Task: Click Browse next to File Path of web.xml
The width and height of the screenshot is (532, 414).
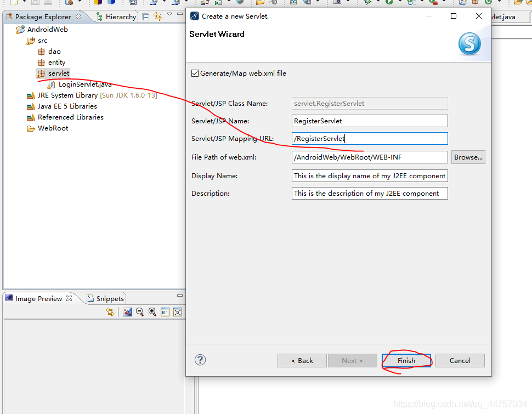Action: click(467, 157)
